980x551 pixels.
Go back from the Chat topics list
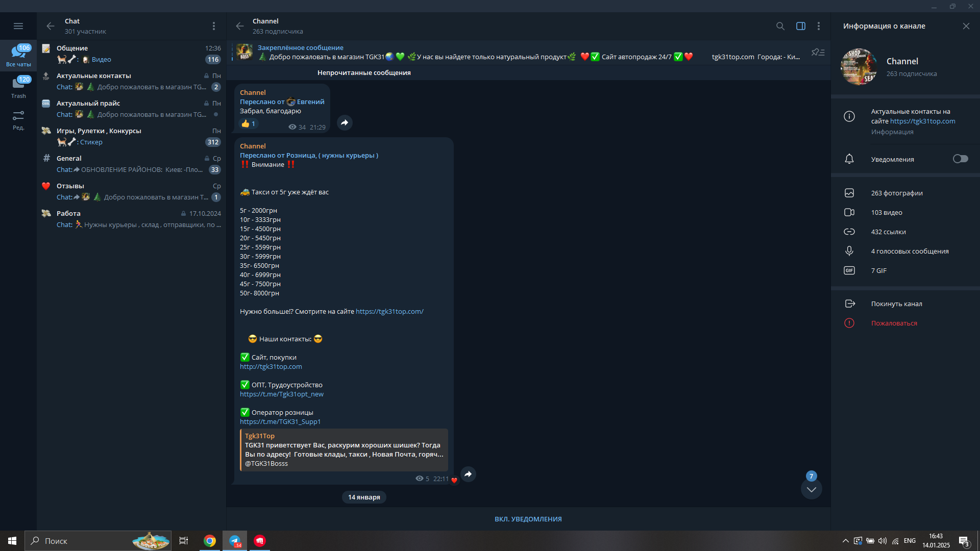[x=50, y=26]
